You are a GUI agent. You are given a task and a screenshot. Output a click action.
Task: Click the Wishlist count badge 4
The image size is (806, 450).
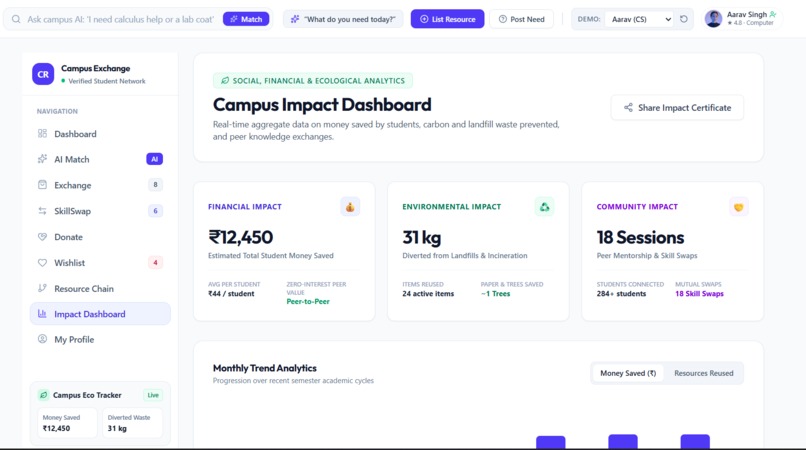[x=155, y=263]
